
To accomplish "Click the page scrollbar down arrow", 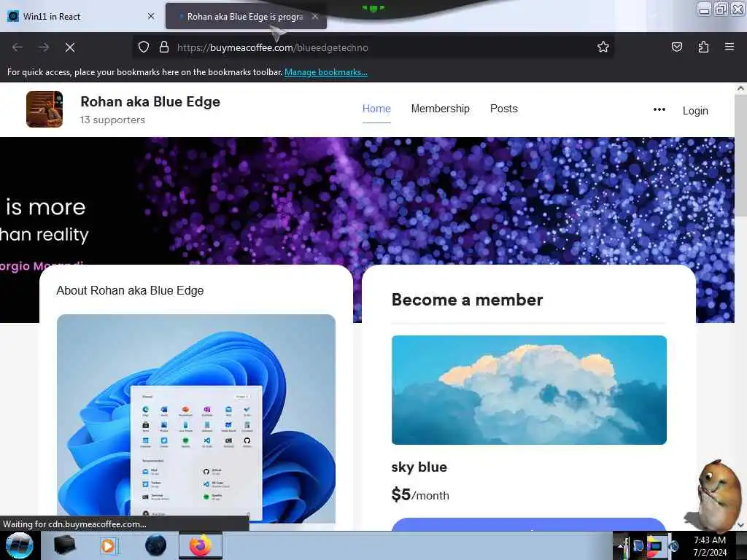I will tap(740, 525).
